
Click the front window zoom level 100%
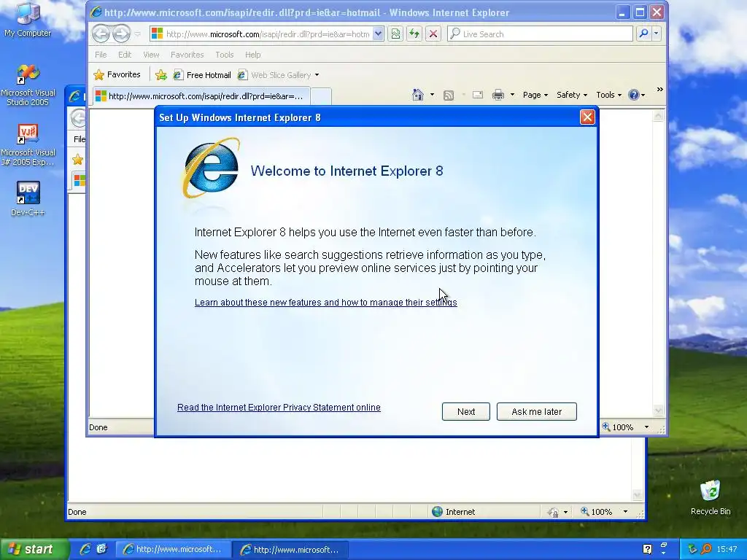click(x=618, y=427)
